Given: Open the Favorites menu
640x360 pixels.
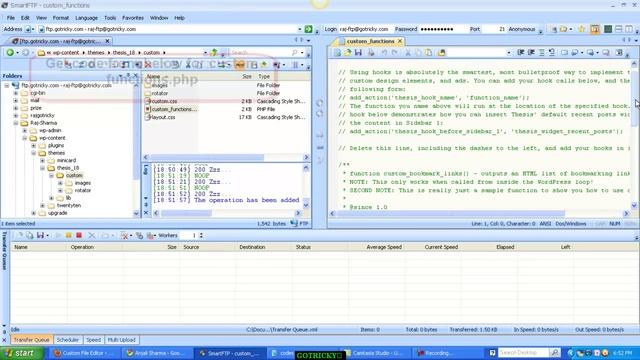Looking at the screenshot, I should coord(133,18).
